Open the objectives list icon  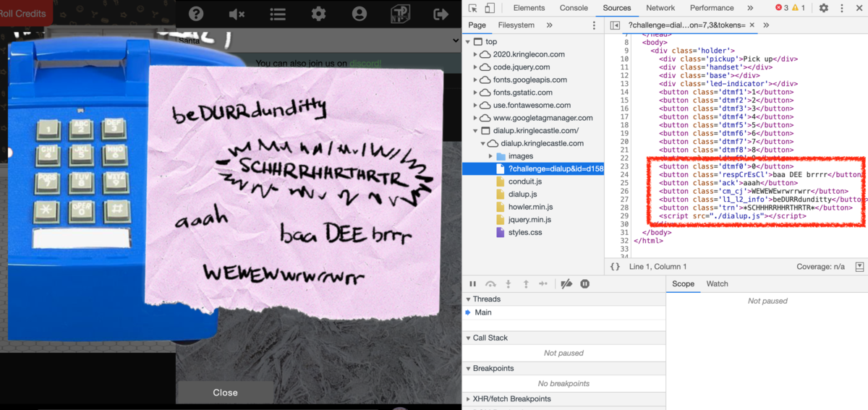pos(278,14)
